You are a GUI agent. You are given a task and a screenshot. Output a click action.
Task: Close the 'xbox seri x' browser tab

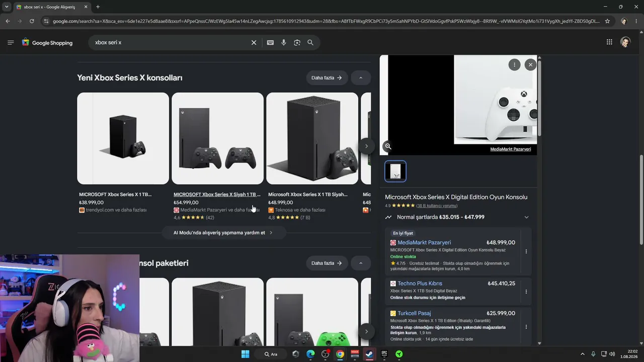(x=86, y=7)
